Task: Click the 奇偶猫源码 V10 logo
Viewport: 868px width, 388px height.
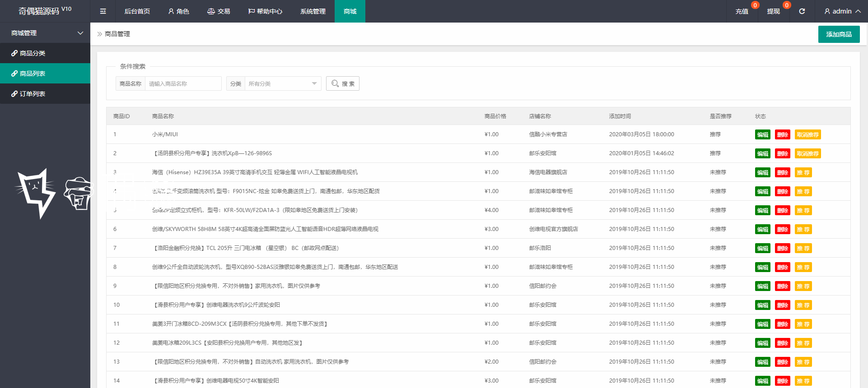Action: click(45, 11)
